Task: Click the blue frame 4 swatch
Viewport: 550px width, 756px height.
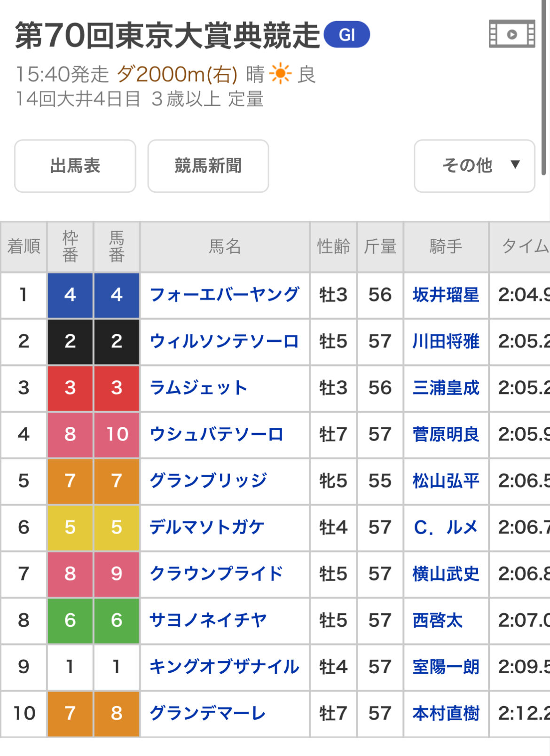Action: (x=70, y=295)
